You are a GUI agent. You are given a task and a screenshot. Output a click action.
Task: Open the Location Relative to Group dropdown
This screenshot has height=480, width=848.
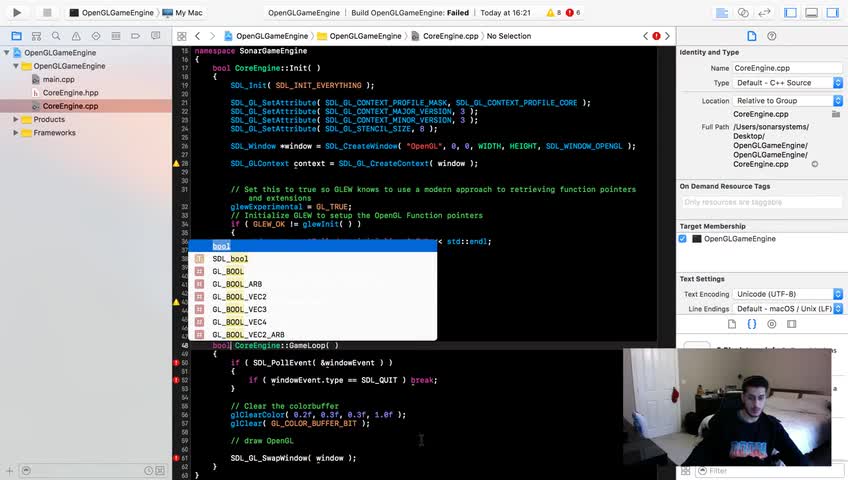(787, 101)
